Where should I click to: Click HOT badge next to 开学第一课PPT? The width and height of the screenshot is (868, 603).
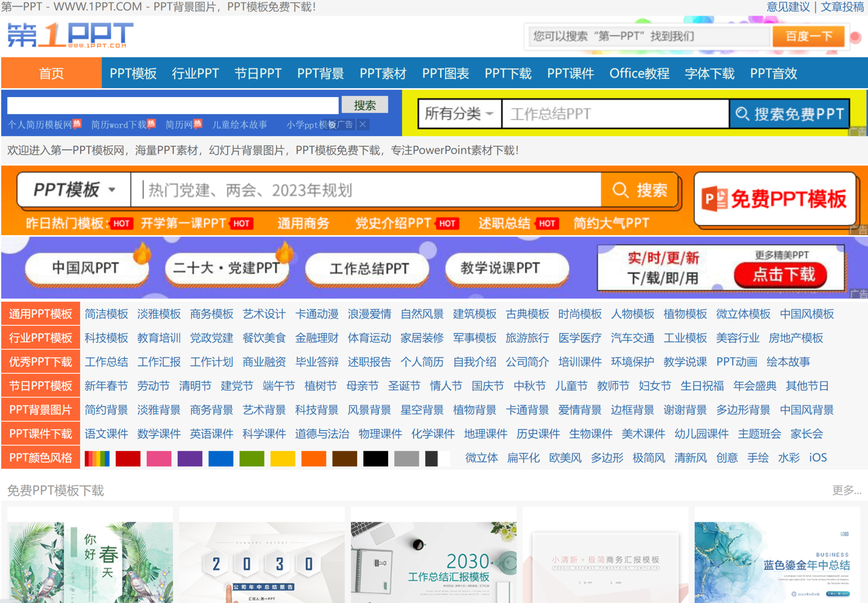click(242, 224)
